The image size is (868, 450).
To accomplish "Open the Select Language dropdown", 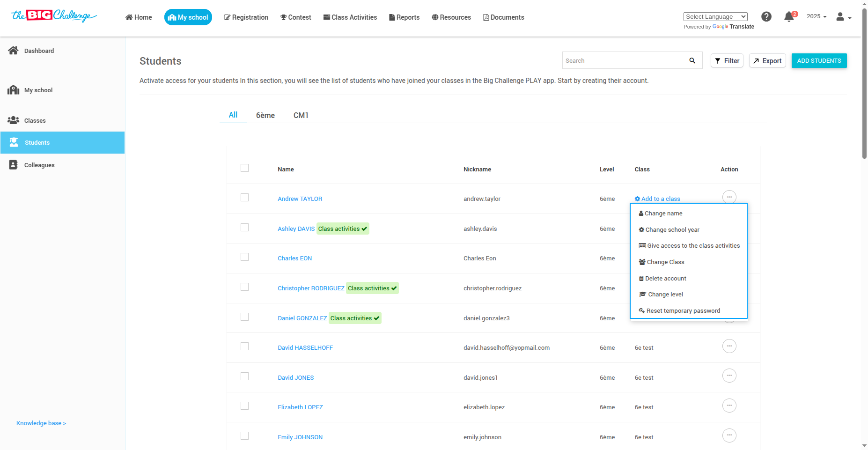I will pyautogui.click(x=715, y=16).
